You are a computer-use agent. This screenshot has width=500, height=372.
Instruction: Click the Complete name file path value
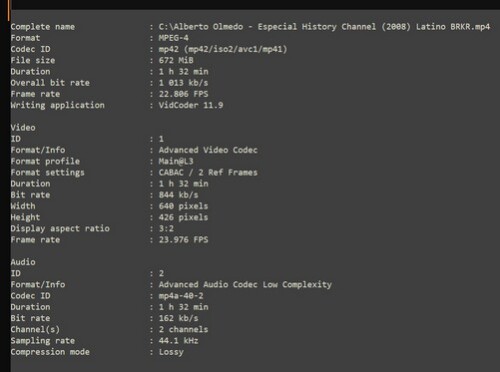pyautogui.click(x=324, y=27)
